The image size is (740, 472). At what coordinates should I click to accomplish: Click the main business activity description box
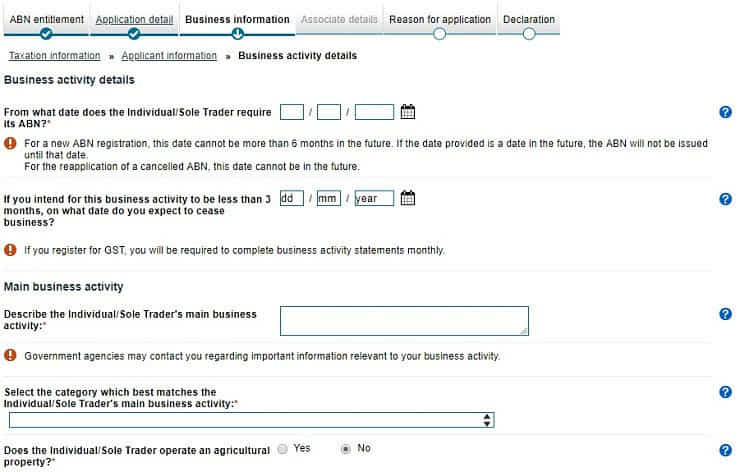(404, 320)
